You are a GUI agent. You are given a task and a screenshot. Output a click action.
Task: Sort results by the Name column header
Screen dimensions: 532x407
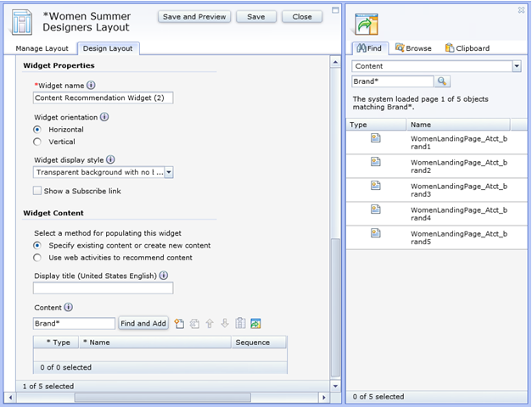458,125
